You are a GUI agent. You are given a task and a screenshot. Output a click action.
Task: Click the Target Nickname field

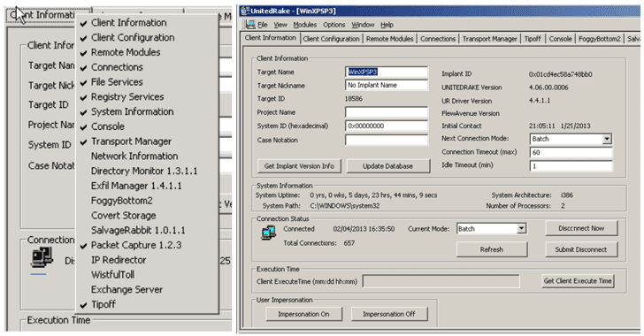click(x=387, y=85)
